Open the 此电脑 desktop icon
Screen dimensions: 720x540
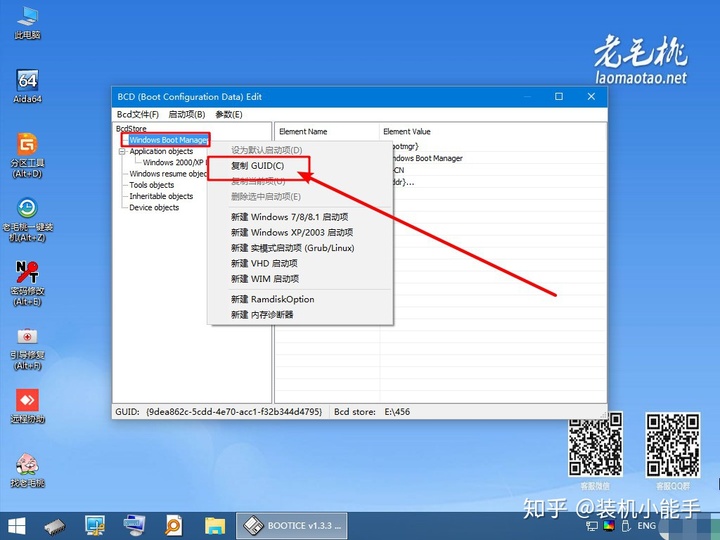28,22
